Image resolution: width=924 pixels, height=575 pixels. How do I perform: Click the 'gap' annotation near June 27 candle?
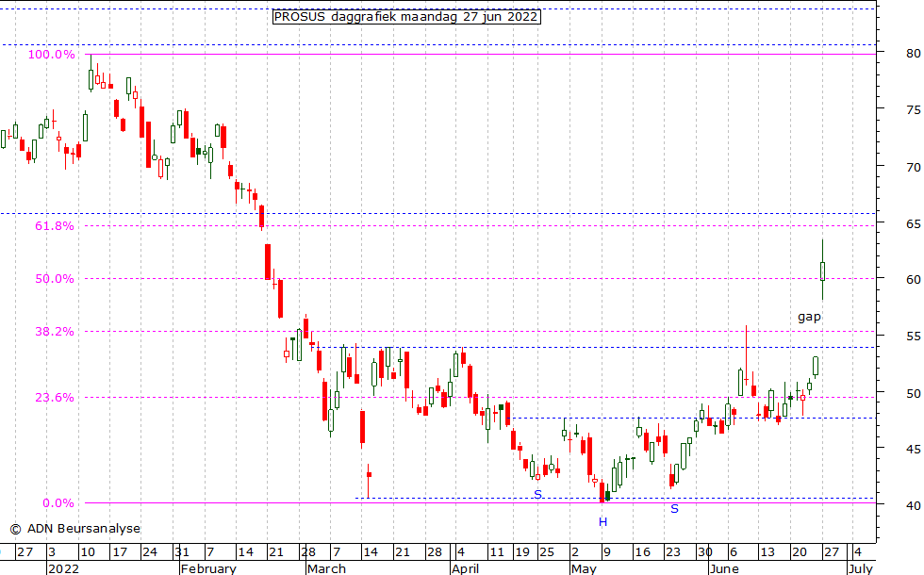pyautogui.click(x=809, y=317)
